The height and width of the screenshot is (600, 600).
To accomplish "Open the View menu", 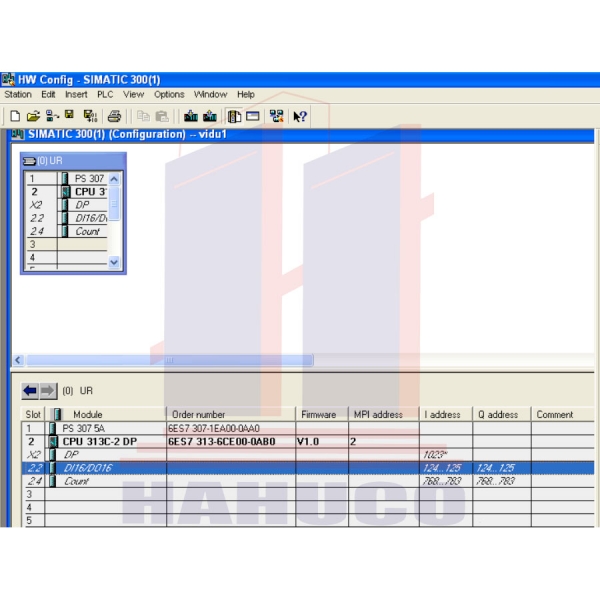I will coord(134,95).
